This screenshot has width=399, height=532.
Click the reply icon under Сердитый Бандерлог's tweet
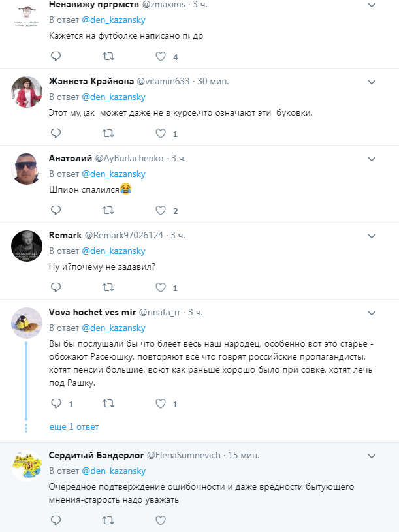(56, 520)
